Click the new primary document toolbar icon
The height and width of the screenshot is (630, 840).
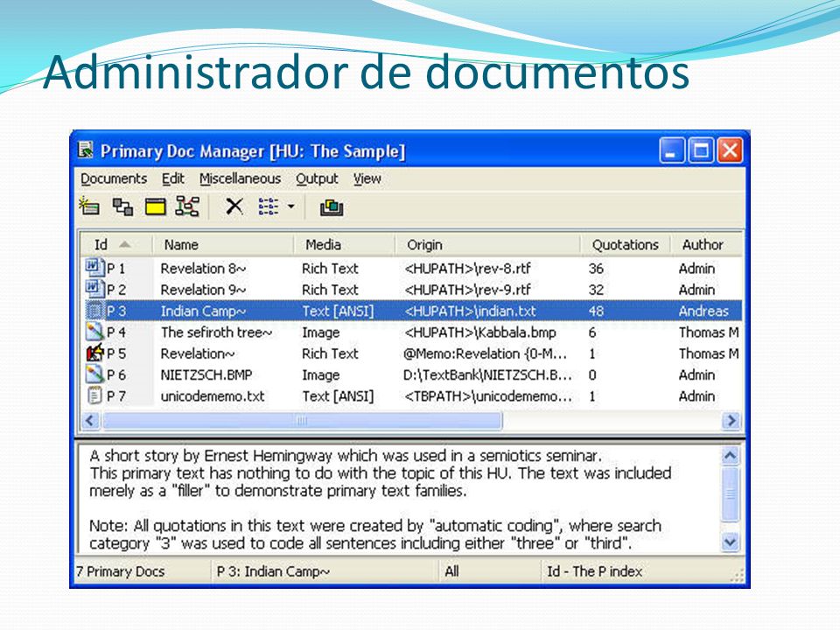pyautogui.click(x=89, y=206)
